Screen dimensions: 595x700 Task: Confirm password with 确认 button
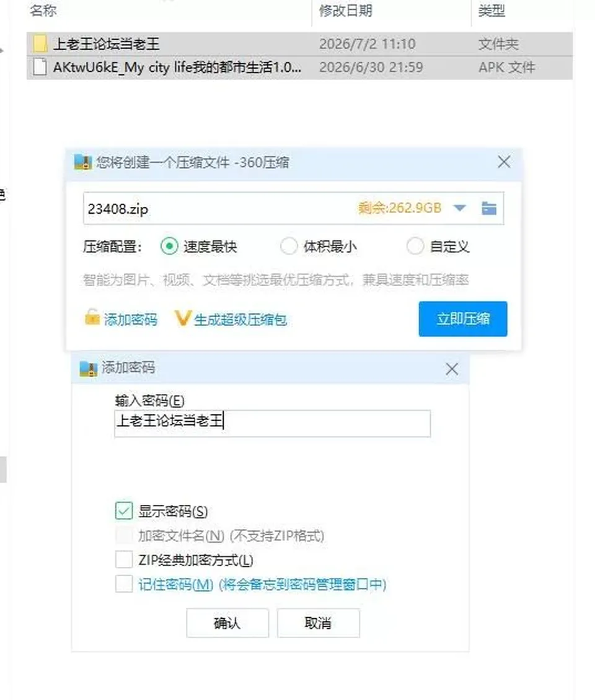(x=227, y=623)
